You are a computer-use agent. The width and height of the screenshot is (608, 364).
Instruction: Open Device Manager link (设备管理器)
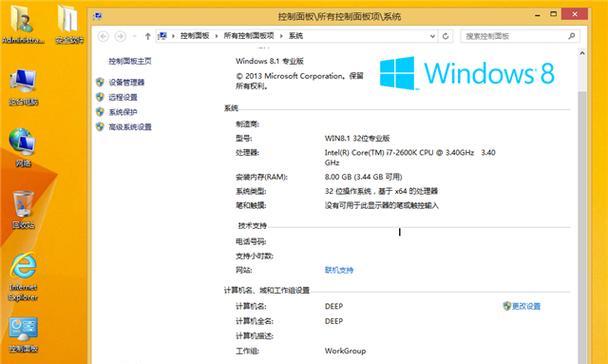point(126,82)
